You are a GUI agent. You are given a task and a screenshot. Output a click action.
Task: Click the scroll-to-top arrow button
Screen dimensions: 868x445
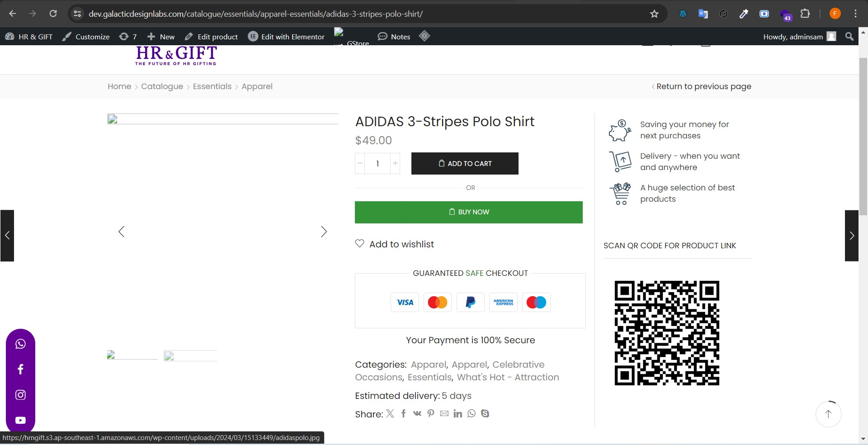click(x=828, y=414)
